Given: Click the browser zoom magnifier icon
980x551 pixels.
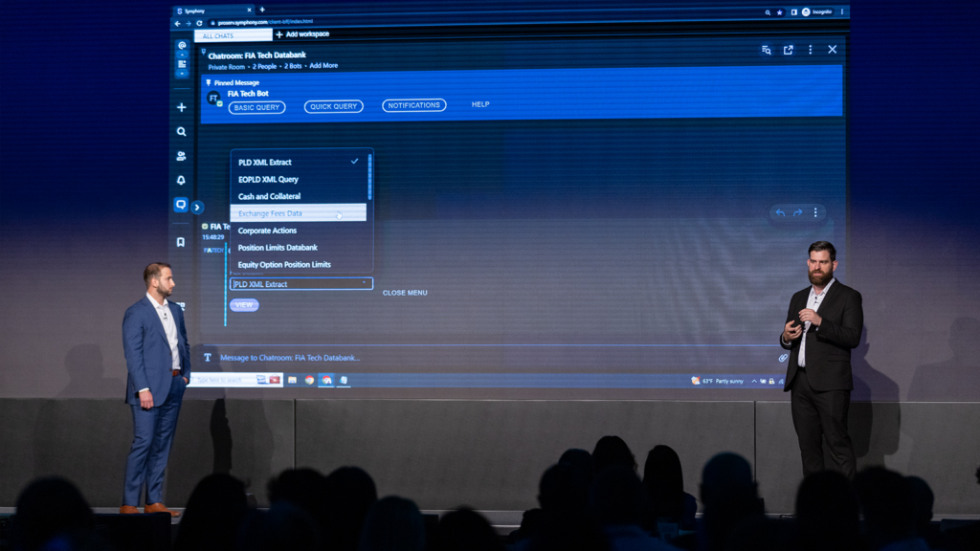Looking at the screenshot, I should pos(768,12).
